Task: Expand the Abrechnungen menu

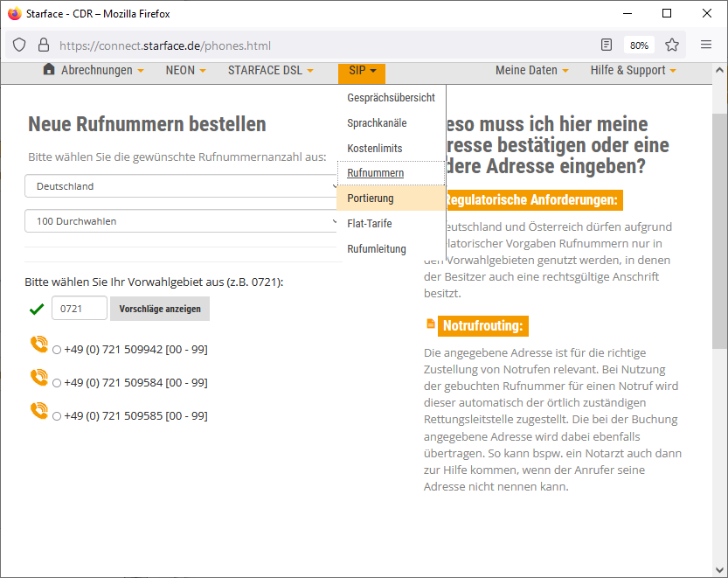Action: pyautogui.click(x=96, y=70)
